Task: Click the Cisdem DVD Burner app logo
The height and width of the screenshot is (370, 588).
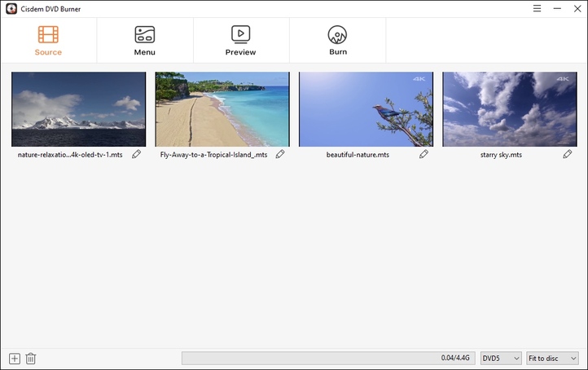Action: coord(10,8)
